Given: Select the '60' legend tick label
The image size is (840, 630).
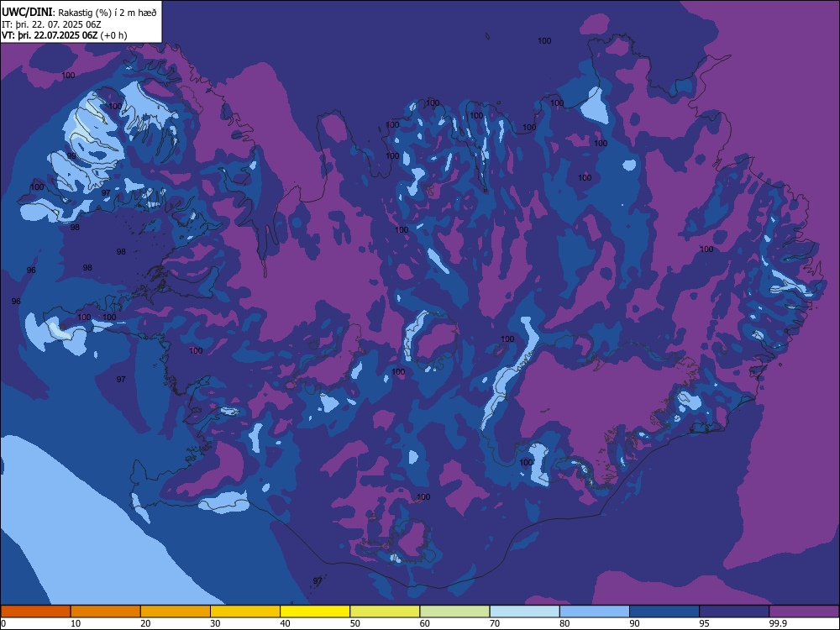Looking at the screenshot, I should pos(425,623).
